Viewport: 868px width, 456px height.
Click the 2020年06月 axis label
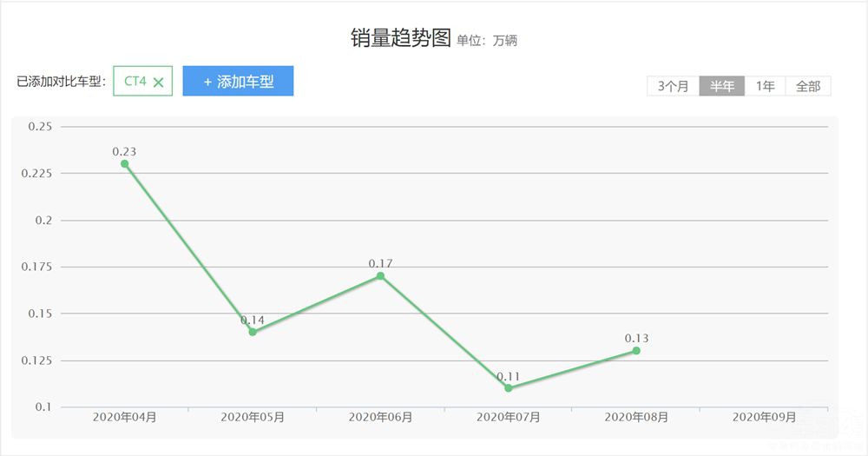click(x=380, y=417)
